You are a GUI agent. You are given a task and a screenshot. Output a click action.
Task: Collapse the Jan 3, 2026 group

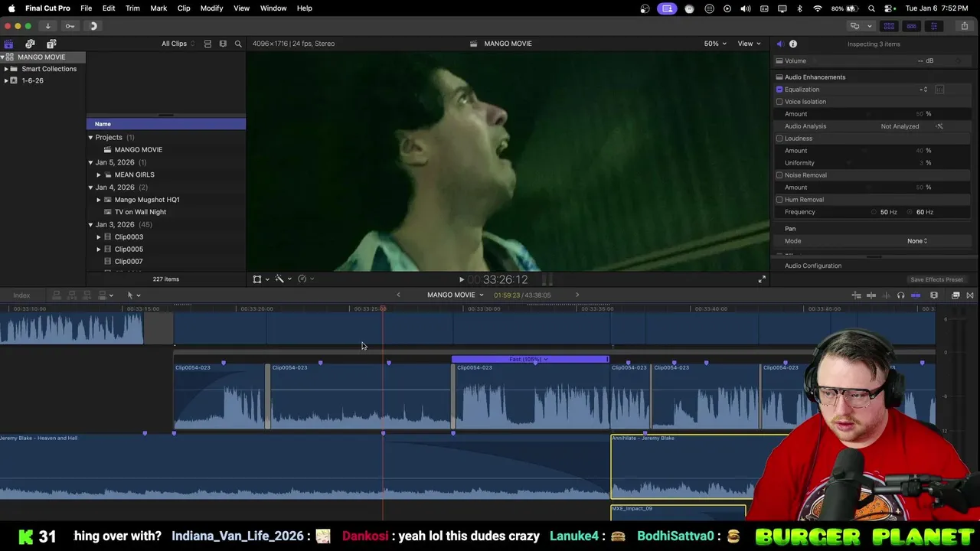[x=90, y=225]
